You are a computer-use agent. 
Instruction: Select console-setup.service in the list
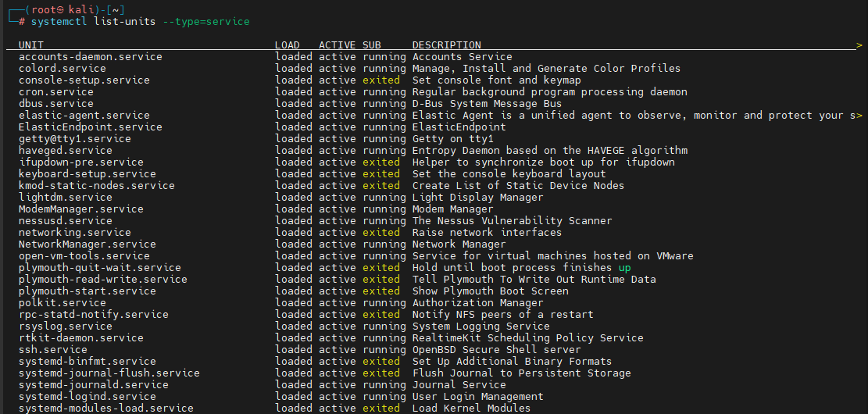(84, 80)
